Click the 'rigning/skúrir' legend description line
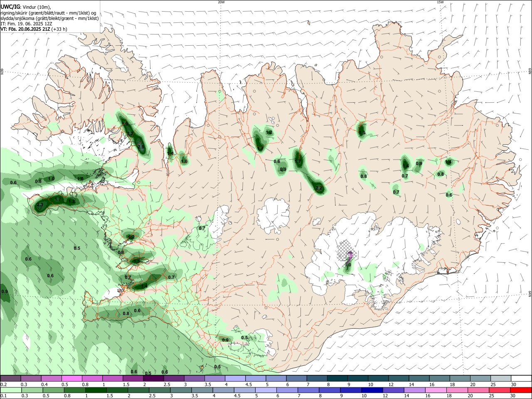Viewport: 532px width, 399px height. point(48,13)
